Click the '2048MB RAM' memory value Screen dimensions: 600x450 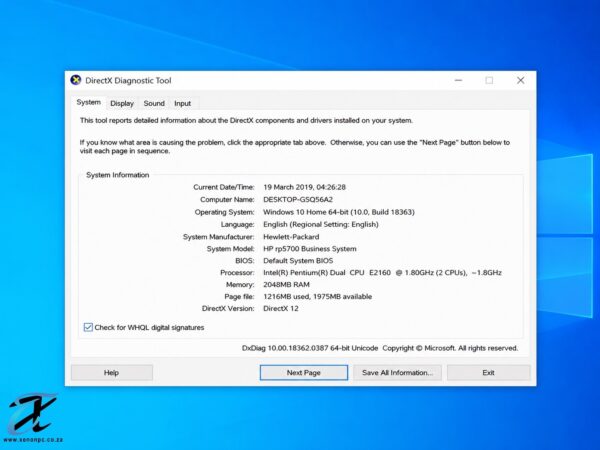tap(286, 284)
